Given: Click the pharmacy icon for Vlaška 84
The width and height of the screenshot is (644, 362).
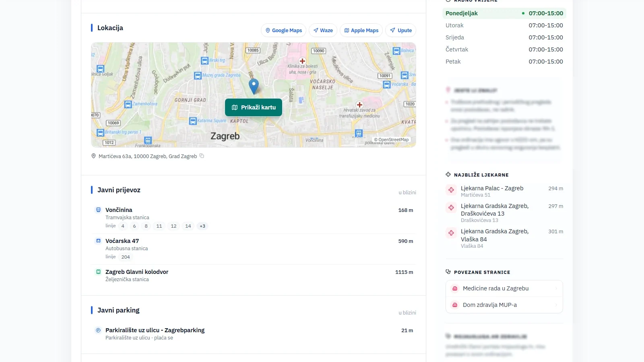Looking at the screenshot, I should click(x=451, y=233).
